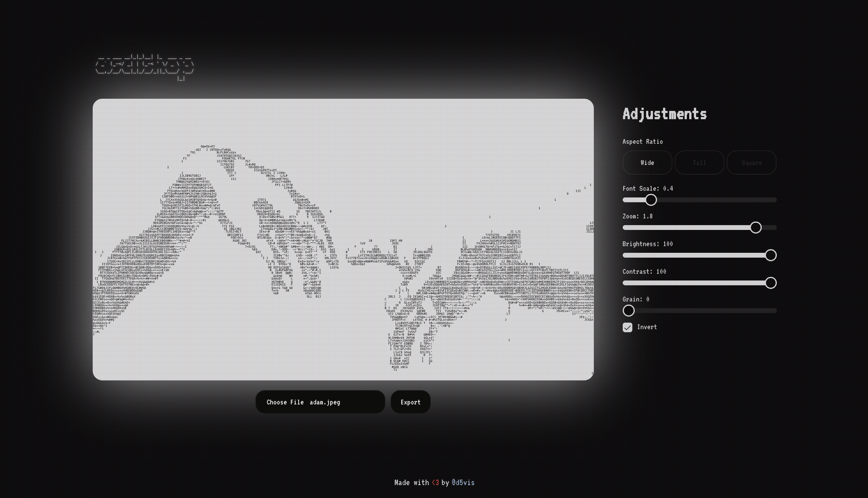Click the 'Grain: 0' label
The height and width of the screenshot is (498, 868).
[636, 299]
